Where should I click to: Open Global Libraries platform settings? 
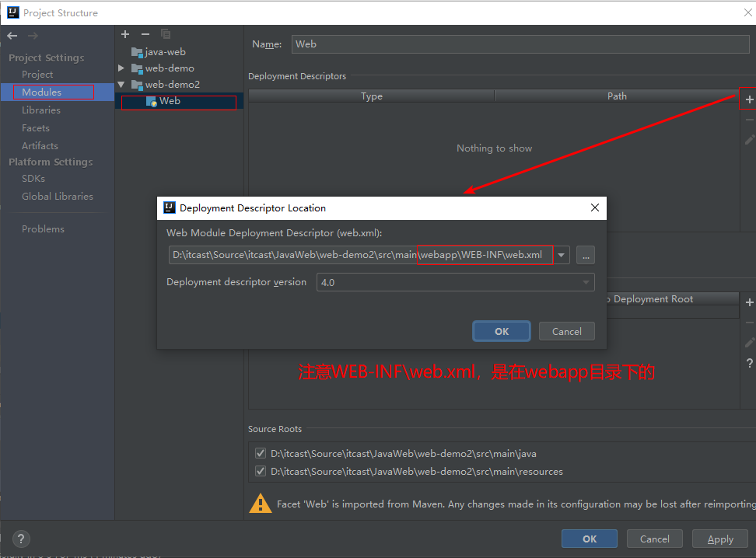click(x=58, y=196)
